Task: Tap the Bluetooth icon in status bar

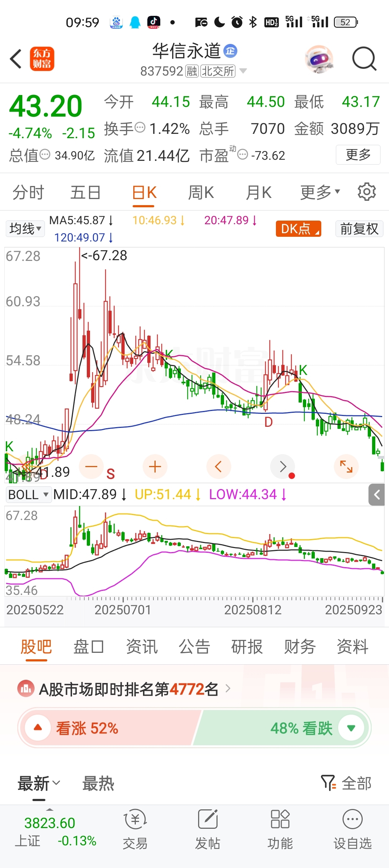Action: [x=253, y=22]
